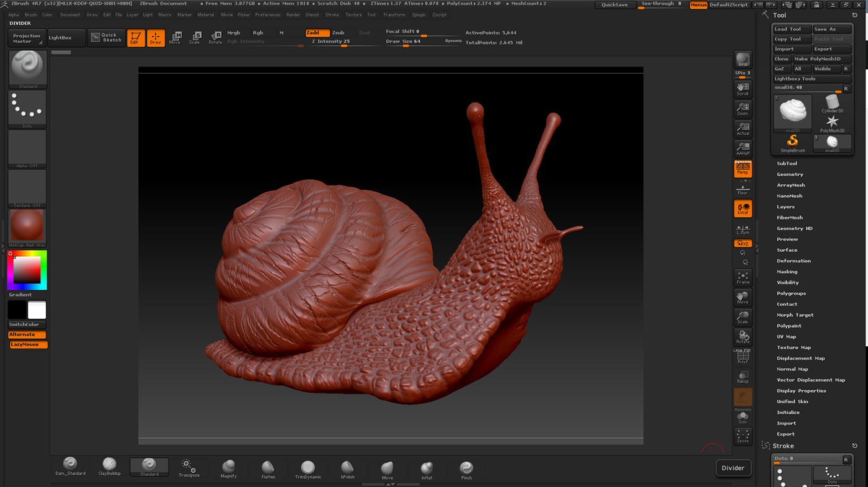Screen dimensions: 868x487
Task: Select the Inflat brush
Action: pyautogui.click(x=427, y=470)
